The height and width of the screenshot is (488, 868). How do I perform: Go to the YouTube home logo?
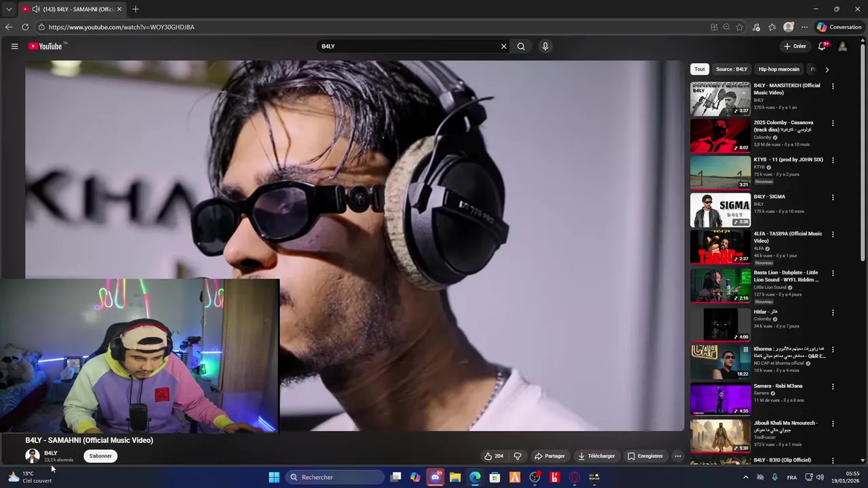click(46, 46)
